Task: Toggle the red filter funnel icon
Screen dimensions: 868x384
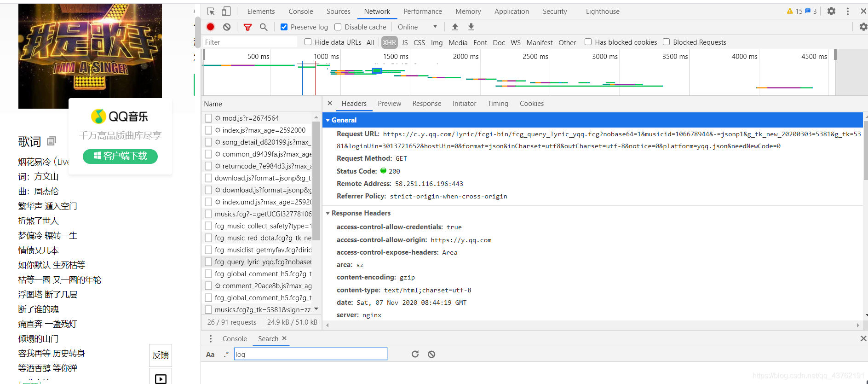Action: point(247,27)
